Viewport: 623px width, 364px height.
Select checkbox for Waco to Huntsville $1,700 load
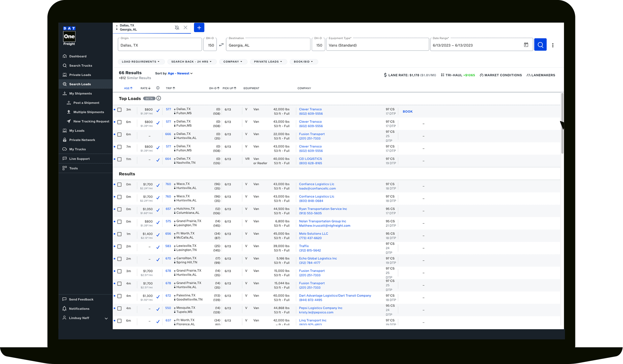point(119,185)
